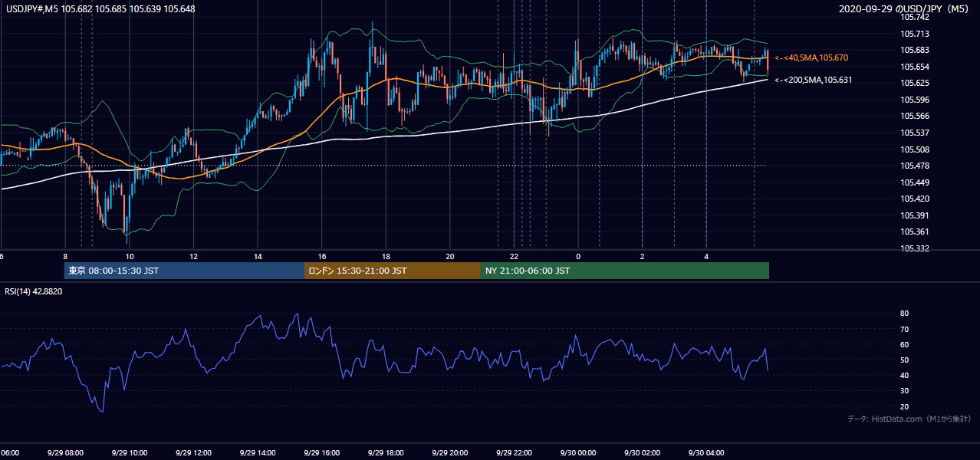Select the 40 SMA 105.670 orange label
This screenshot has width=980, height=460.
tap(811, 58)
